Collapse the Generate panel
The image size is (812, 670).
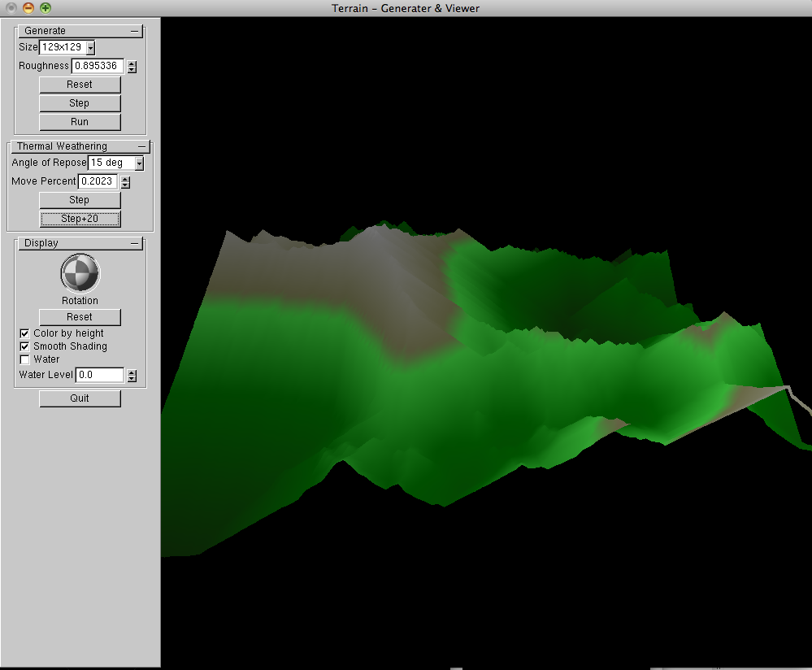pos(135,31)
